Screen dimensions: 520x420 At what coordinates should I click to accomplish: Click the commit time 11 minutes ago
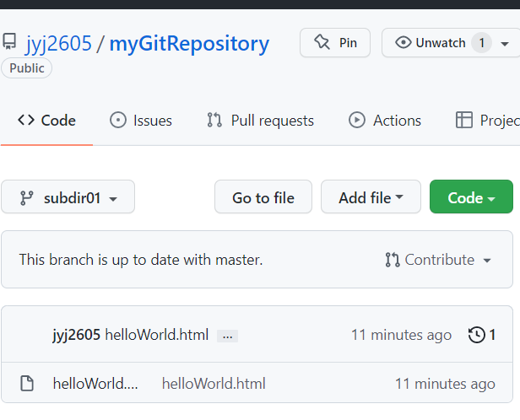[x=401, y=335]
